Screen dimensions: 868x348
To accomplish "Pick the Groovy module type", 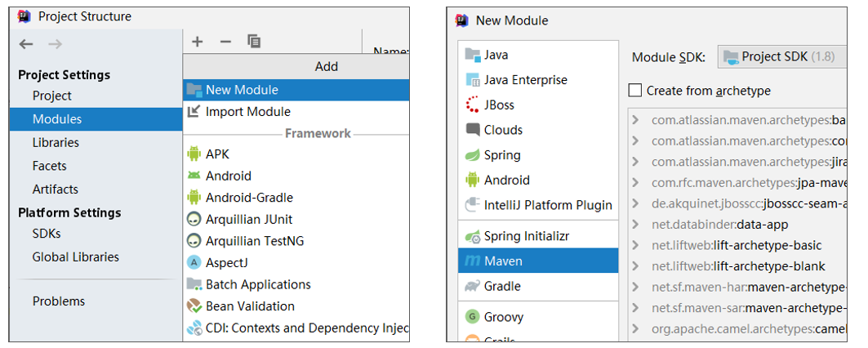I will coord(503,317).
